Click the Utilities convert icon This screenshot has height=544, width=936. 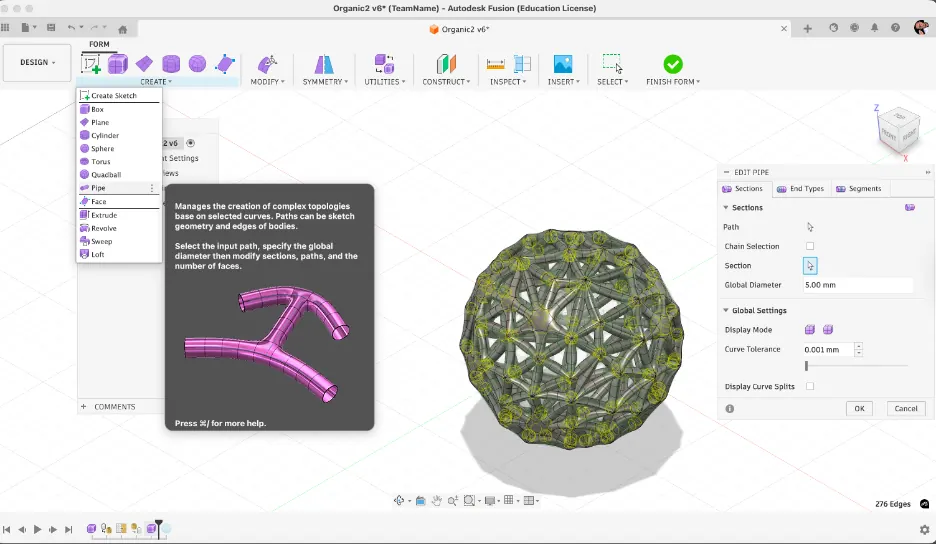(x=384, y=64)
